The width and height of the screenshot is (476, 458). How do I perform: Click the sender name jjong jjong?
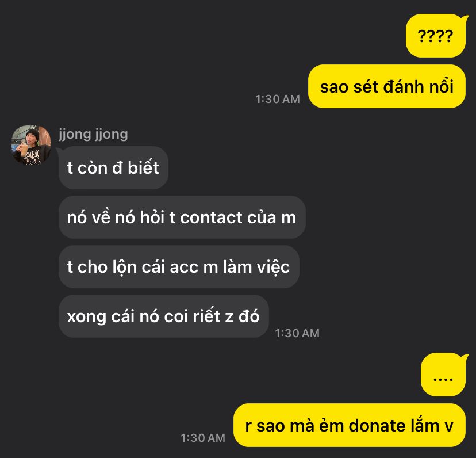pyautogui.click(x=93, y=134)
